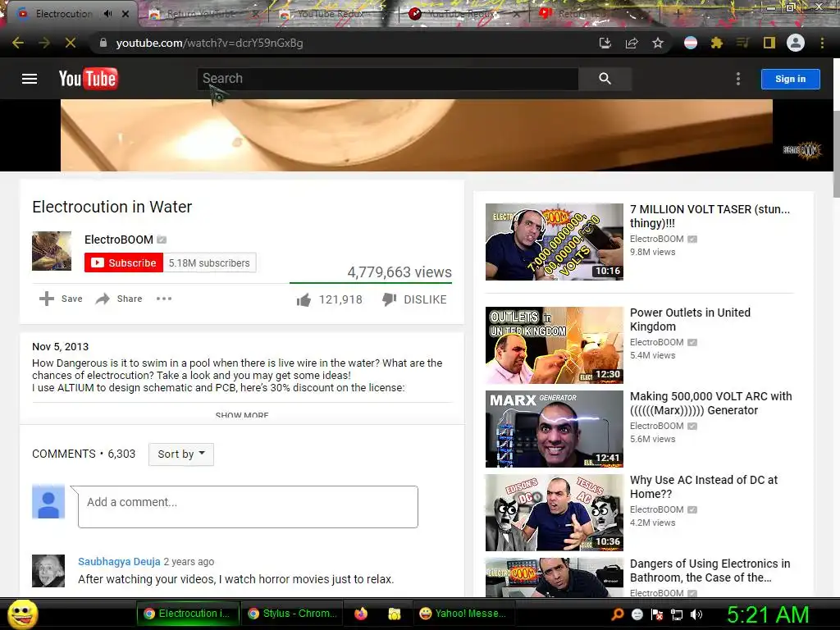
Task: Launch Firefox from the taskbar
Action: (361, 614)
